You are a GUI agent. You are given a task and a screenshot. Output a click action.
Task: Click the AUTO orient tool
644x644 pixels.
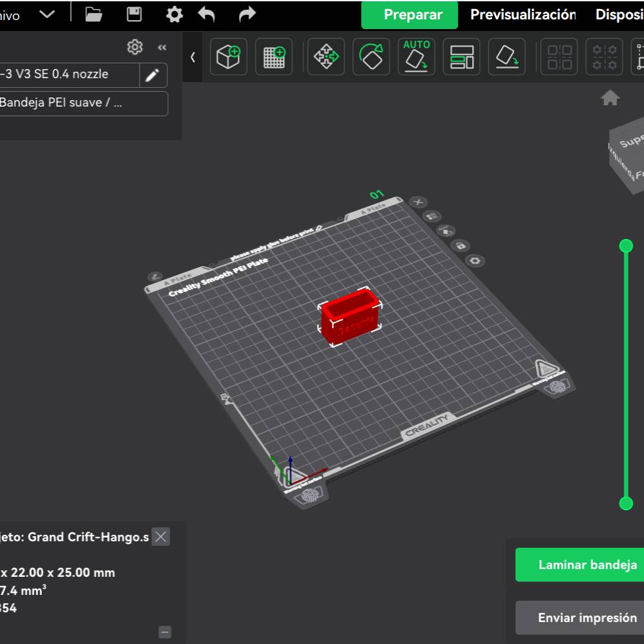pyautogui.click(x=417, y=57)
